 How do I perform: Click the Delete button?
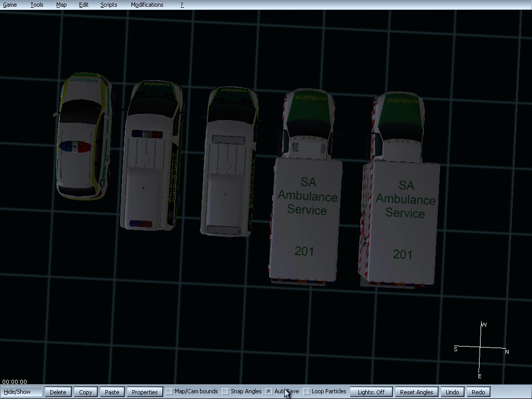point(58,392)
